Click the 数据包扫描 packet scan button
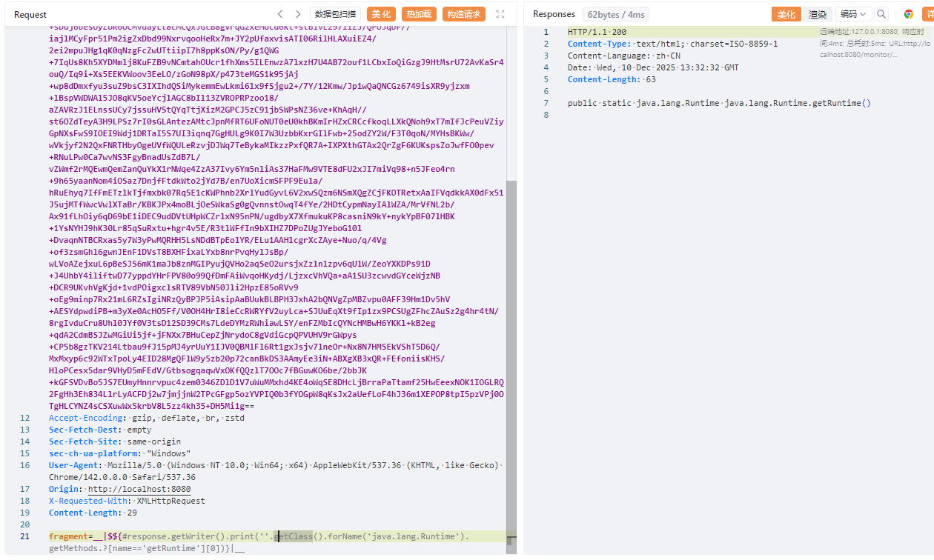This screenshot has height=560, width=934. (334, 14)
